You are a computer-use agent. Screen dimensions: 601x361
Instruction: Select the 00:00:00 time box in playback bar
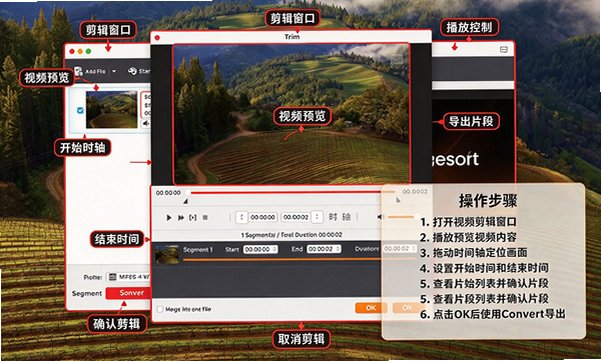[x=263, y=217]
